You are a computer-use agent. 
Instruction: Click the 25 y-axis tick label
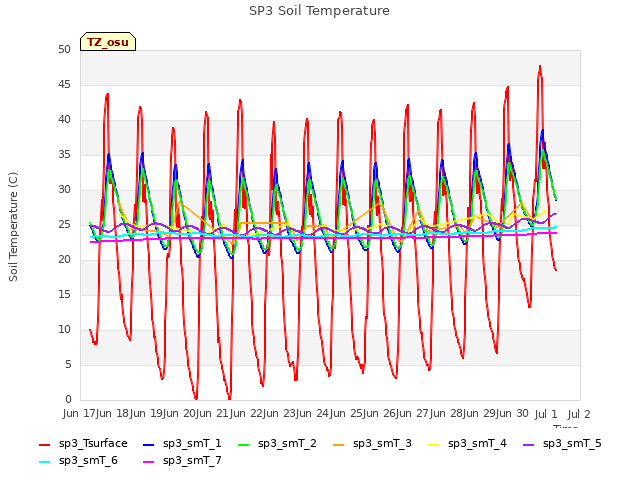point(64,224)
